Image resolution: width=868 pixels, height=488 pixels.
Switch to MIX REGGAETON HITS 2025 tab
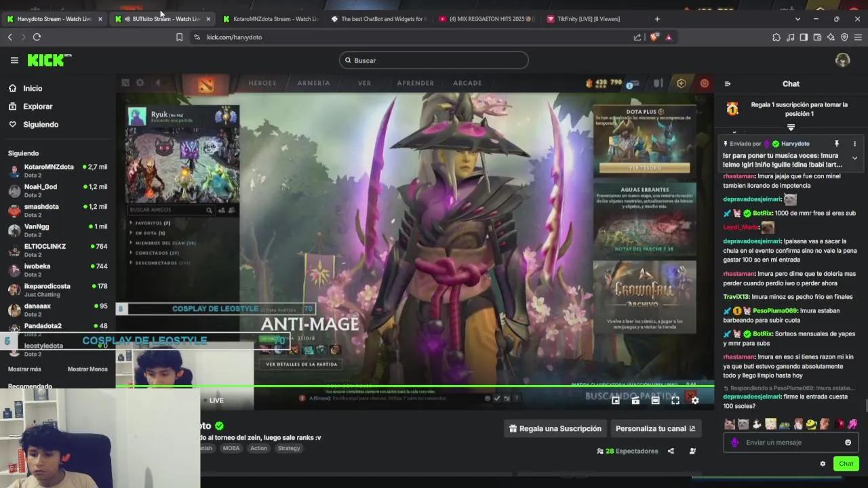click(488, 19)
